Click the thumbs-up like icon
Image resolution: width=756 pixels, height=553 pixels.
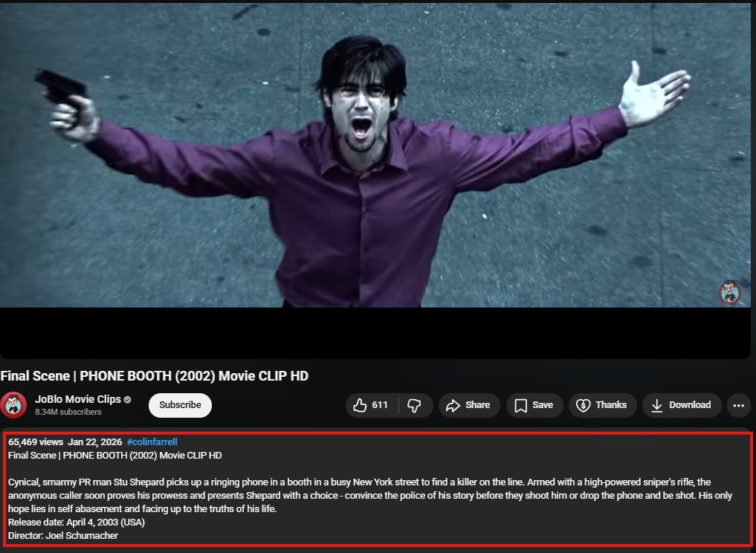[360, 406]
